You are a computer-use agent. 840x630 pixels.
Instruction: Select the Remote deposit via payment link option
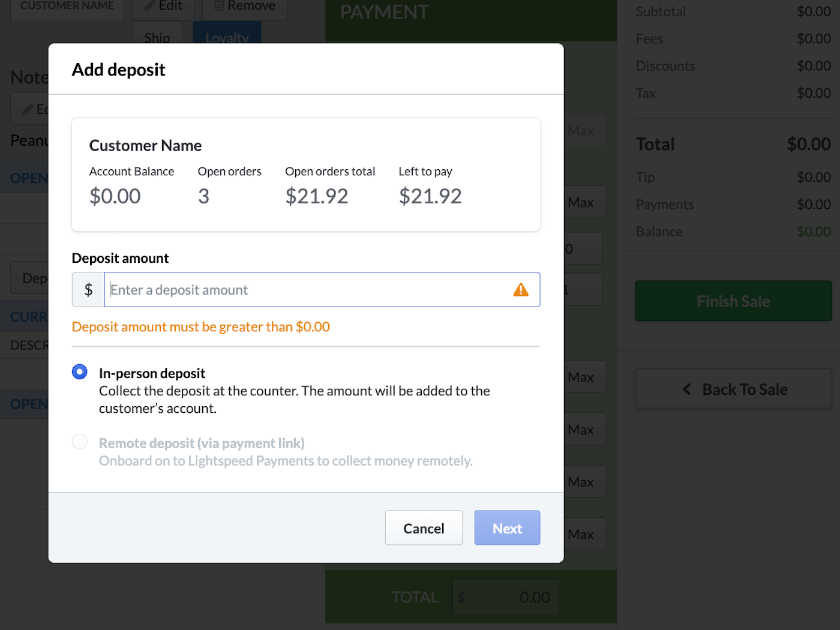pyautogui.click(x=79, y=442)
